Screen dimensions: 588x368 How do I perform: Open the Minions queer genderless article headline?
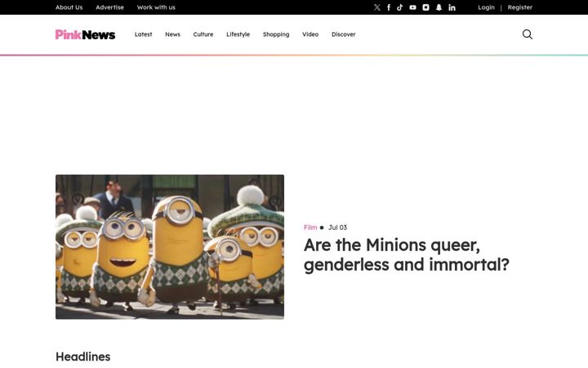point(407,254)
